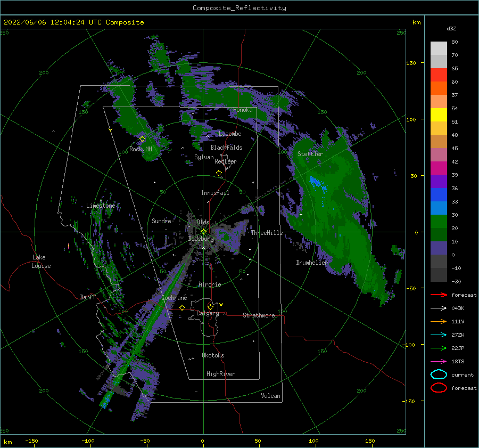Click the RedDeer city label
479x448 pixels.
[x=226, y=161]
